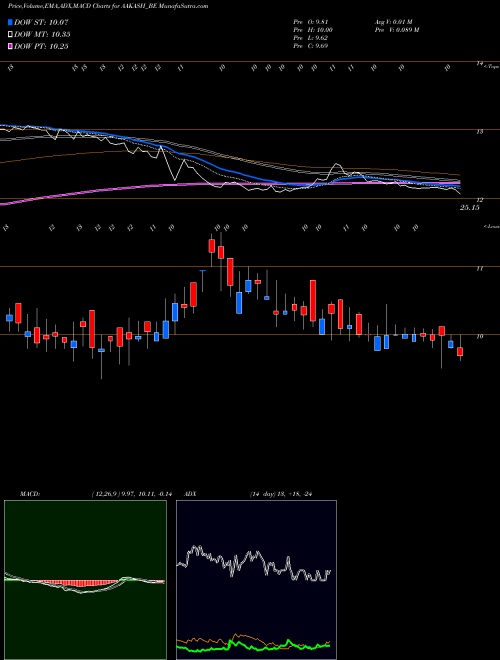Click the 'Pre C: 9.69' close value
Viewport: 500px width, 660px height.
click(311, 46)
